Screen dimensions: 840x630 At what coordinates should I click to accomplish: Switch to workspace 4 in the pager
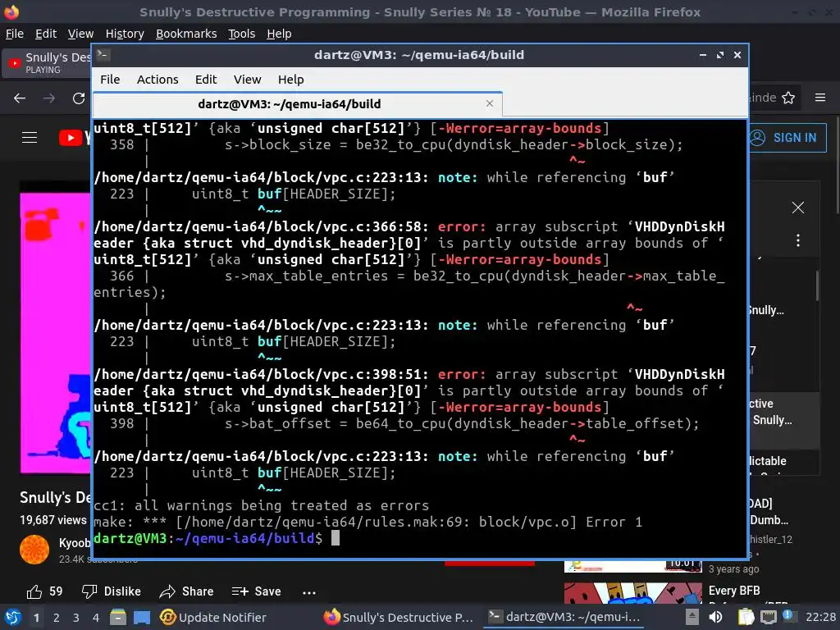(95, 618)
